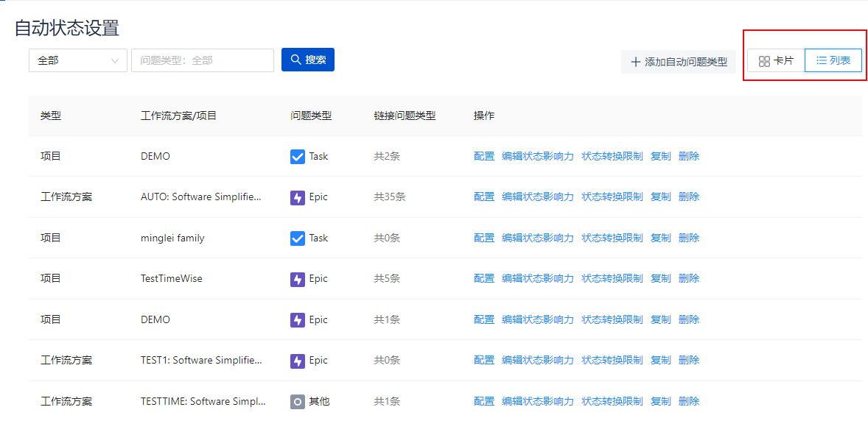
Task: Click the Epic icon in the AUTO workflow row
Action: coord(298,197)
